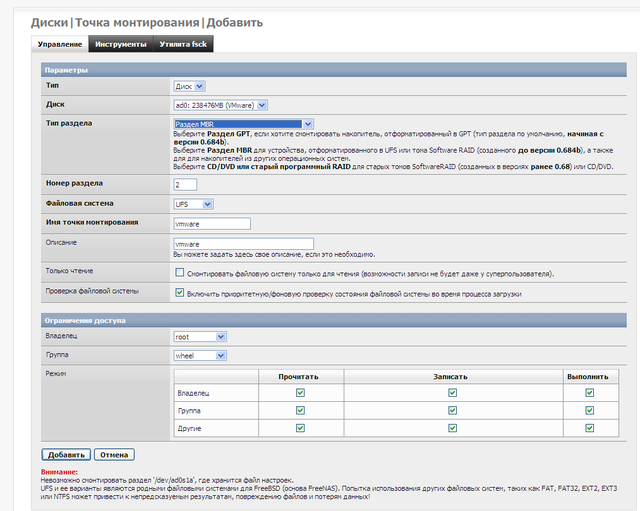
Task: Open the Владелец dropdown showing root
Action: point(200,337)
